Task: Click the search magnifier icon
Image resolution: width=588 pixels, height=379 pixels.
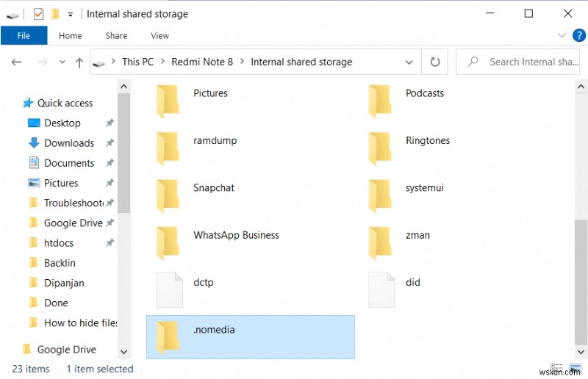Action: point(473,61)
